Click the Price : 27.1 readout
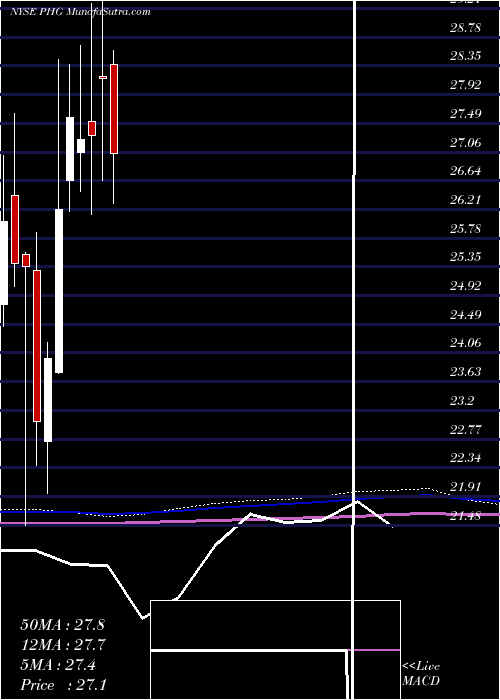Screen dimensions: 500x700 pos(63,684)
